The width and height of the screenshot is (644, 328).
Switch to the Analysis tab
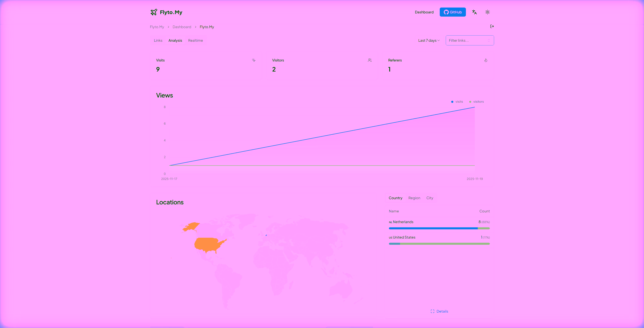(175, 41)
